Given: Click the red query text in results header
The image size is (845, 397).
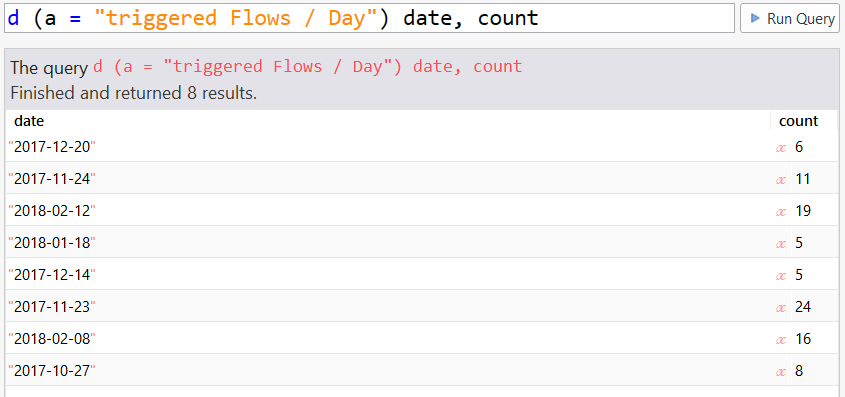Looking at the screenshot, I should pyautogui.click(x=308, y=67).
